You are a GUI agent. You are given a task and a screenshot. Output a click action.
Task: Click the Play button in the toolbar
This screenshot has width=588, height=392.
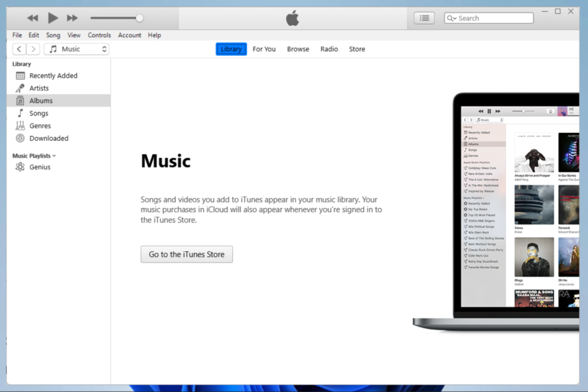52,18
